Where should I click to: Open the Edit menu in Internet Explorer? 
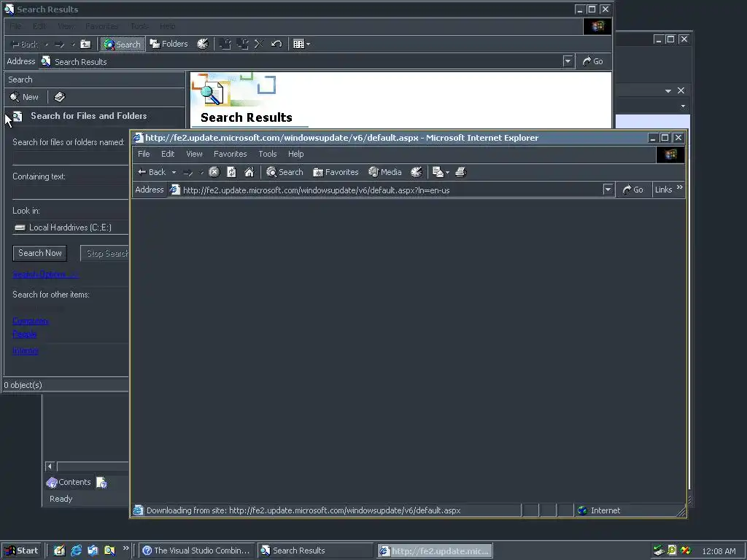[168, 154]
